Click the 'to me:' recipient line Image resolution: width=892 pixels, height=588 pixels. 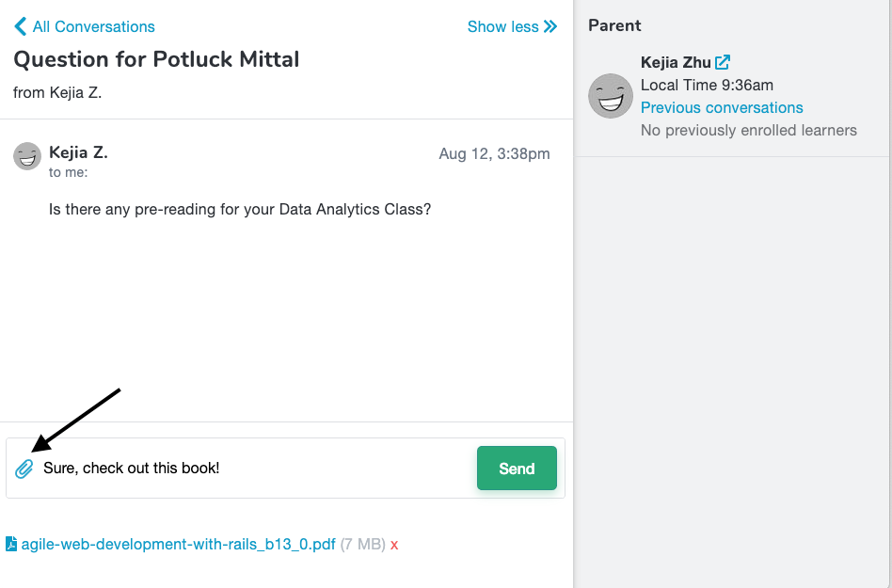coord(68,172)
